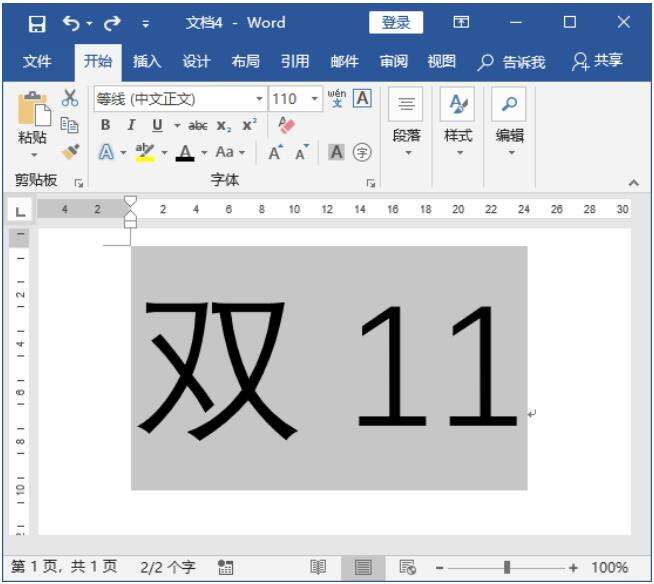654x584 pixels.
Task: Redo the last action
Action: pos(112,23)
